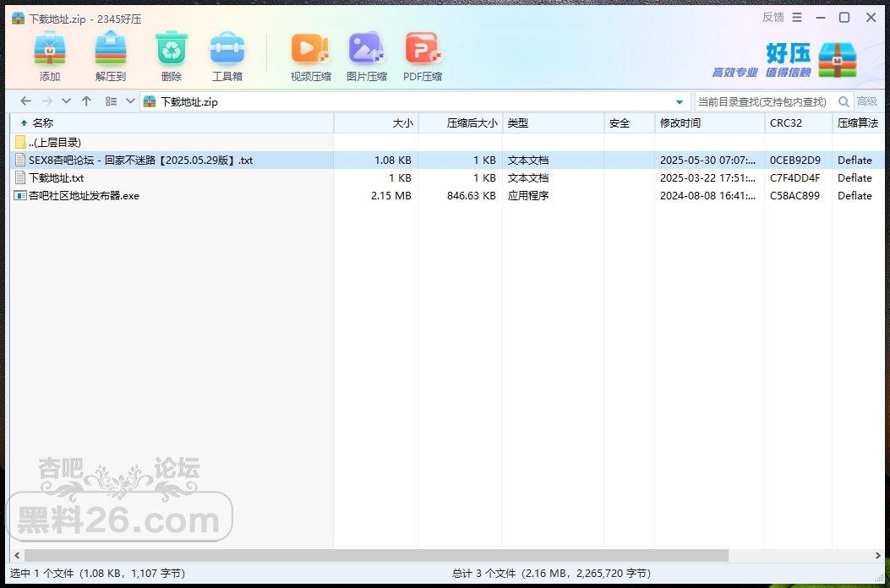Viewport: 890px width, 588px height.
Task: Click the horizontal scrollbar thumb
Action: pos(376,555)
